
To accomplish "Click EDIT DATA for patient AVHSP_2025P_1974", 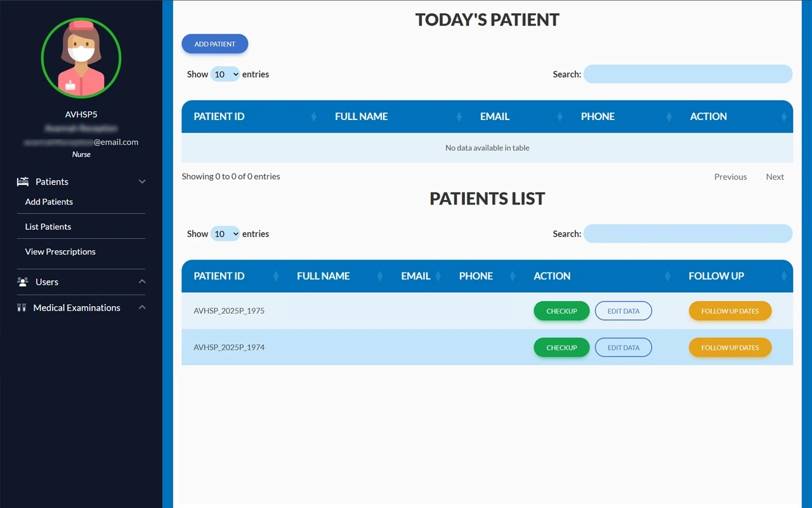I will 623,347.
